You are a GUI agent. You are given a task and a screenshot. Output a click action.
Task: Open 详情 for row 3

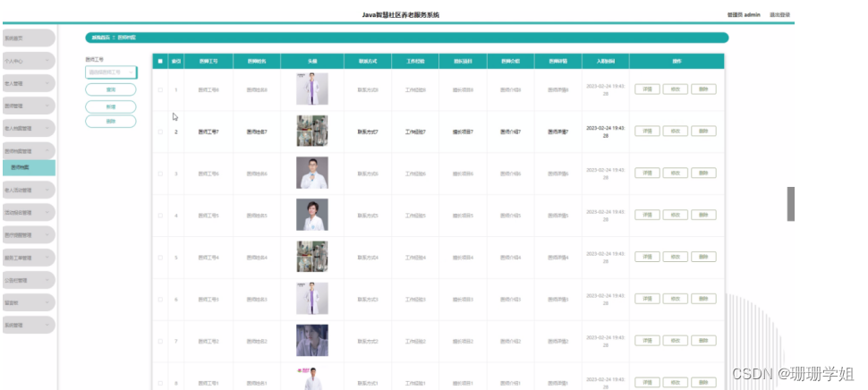[x=647, y=174]
